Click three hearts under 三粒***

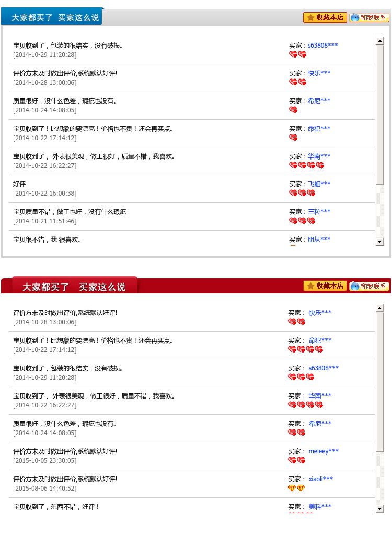302,221
